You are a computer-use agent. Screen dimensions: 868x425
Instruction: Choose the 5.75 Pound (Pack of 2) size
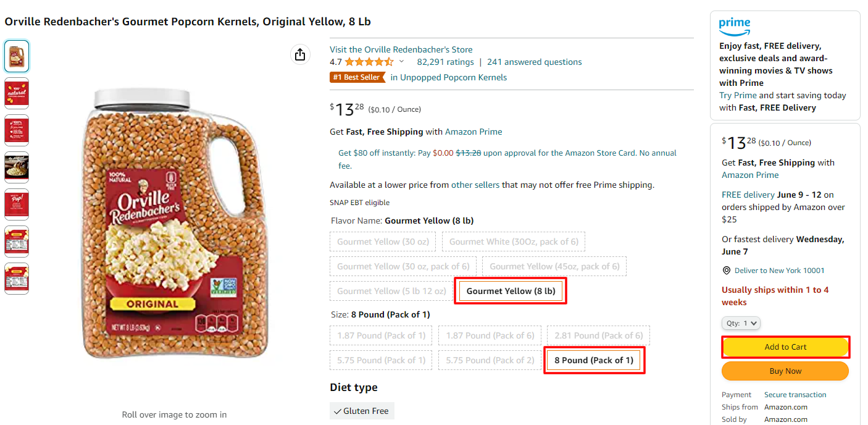point(490,360)
